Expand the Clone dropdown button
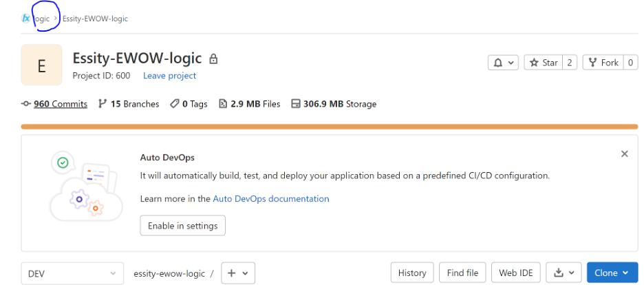 [x=612, y=273]
